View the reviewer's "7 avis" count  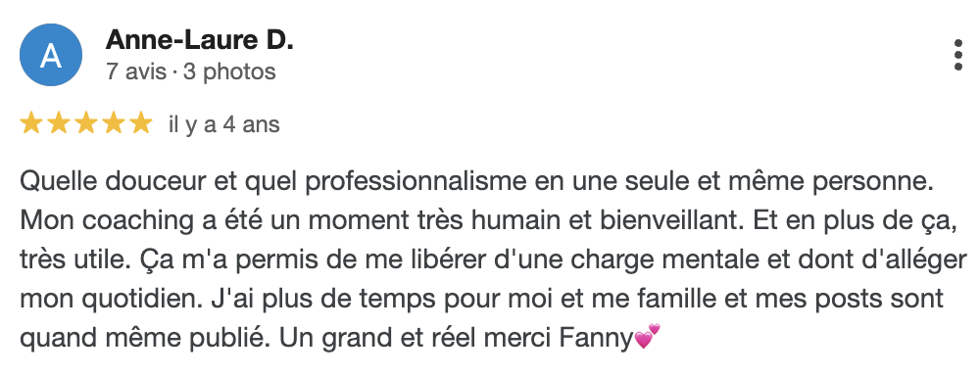136,71
